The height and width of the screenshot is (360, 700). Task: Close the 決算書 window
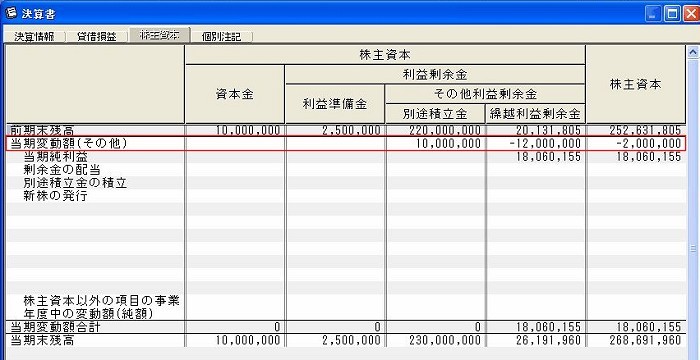[x=692, y=13]
